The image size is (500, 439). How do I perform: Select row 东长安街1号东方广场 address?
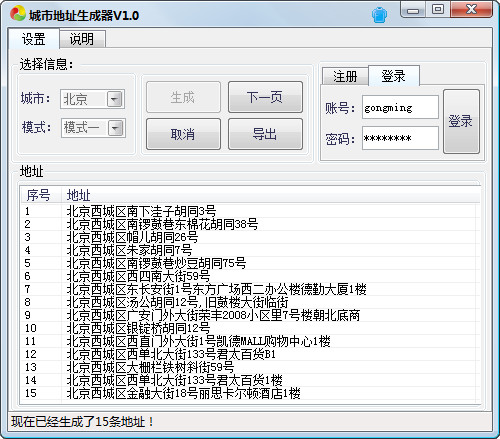250,289
